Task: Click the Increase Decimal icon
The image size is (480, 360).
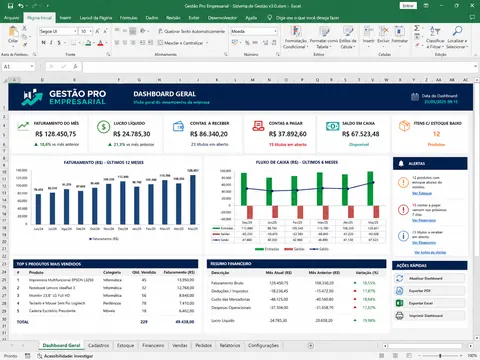Action: [x=265, y=43]
